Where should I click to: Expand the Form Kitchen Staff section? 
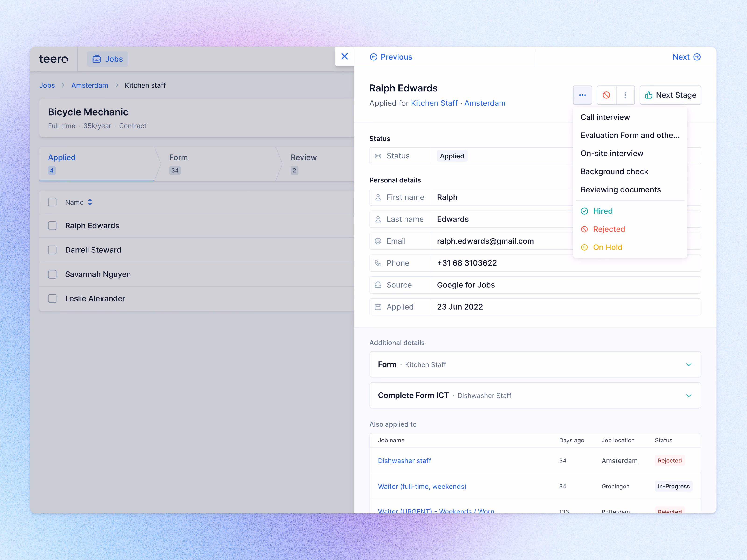click(535, 364)
